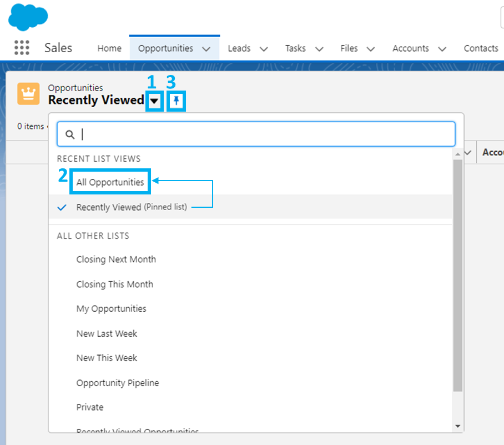The height and width of the screenshot is (445, 504).
Task: Click the Sales app name label
Action: tap(58, 48)
